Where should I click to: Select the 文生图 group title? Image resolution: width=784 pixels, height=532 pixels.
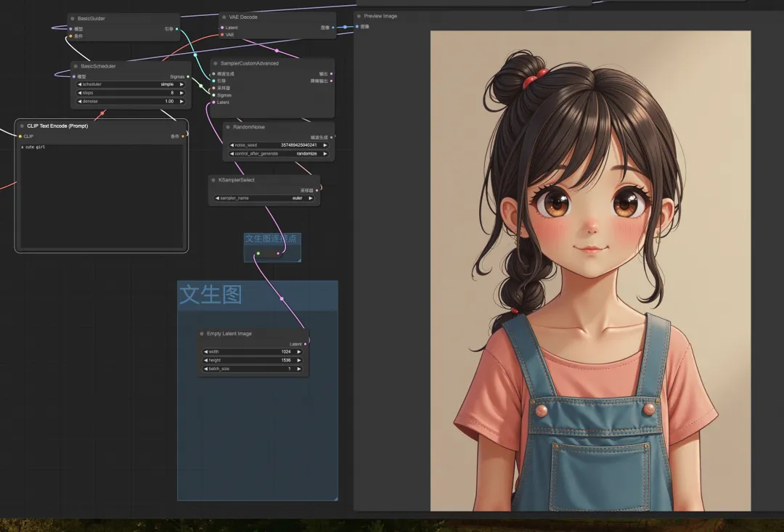(x=211, y=295)
